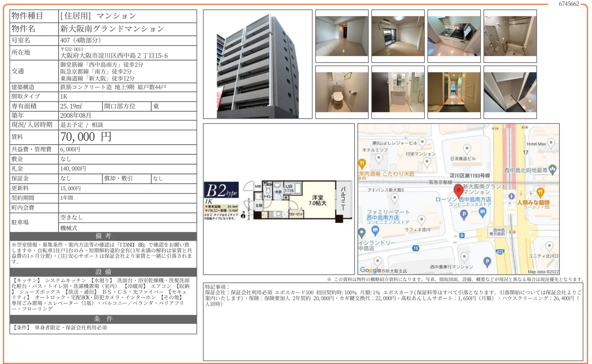
Task: Click the bus stop icon on the map
Action: click(x=461, y=236)
